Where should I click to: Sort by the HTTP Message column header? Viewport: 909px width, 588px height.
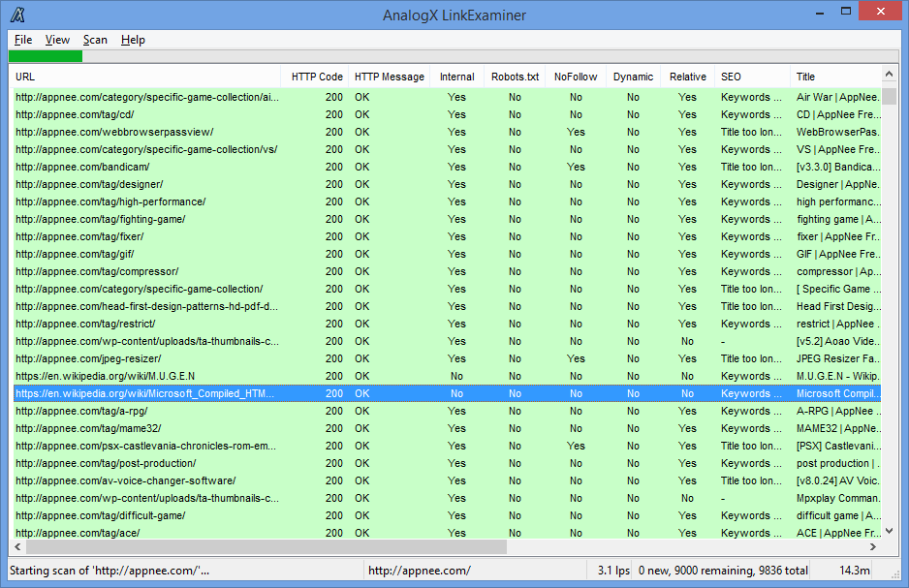click(x=390, y=77)
